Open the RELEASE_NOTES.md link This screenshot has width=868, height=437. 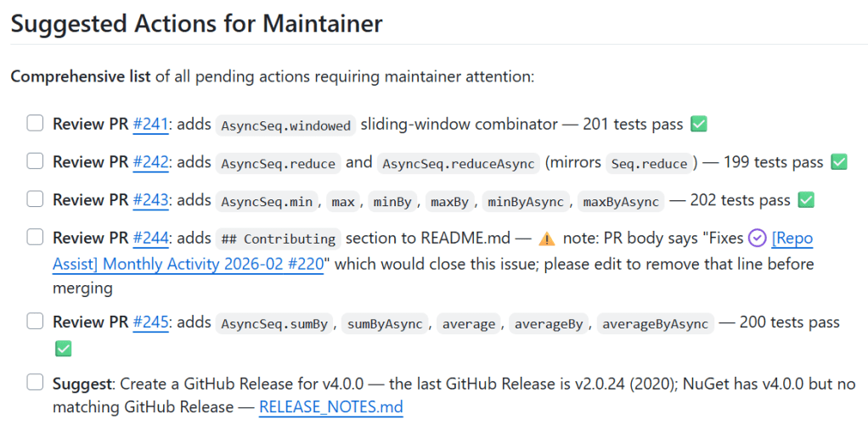tap(330, 407)
